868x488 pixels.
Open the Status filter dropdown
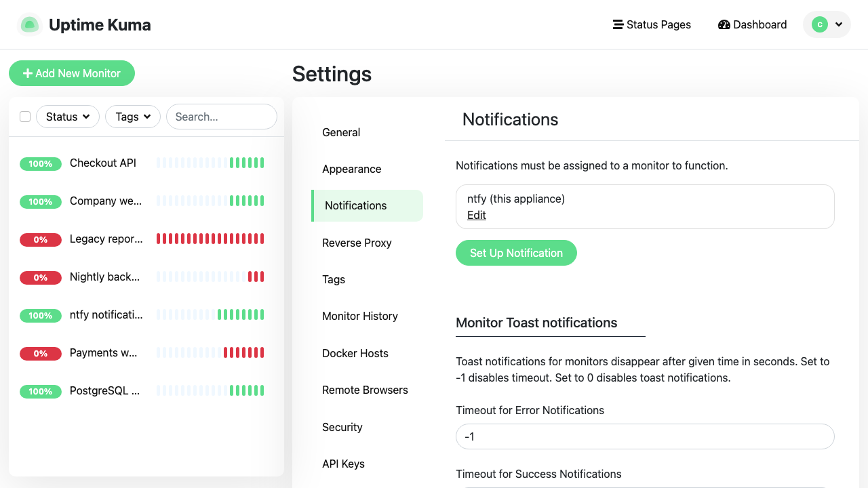68,117
